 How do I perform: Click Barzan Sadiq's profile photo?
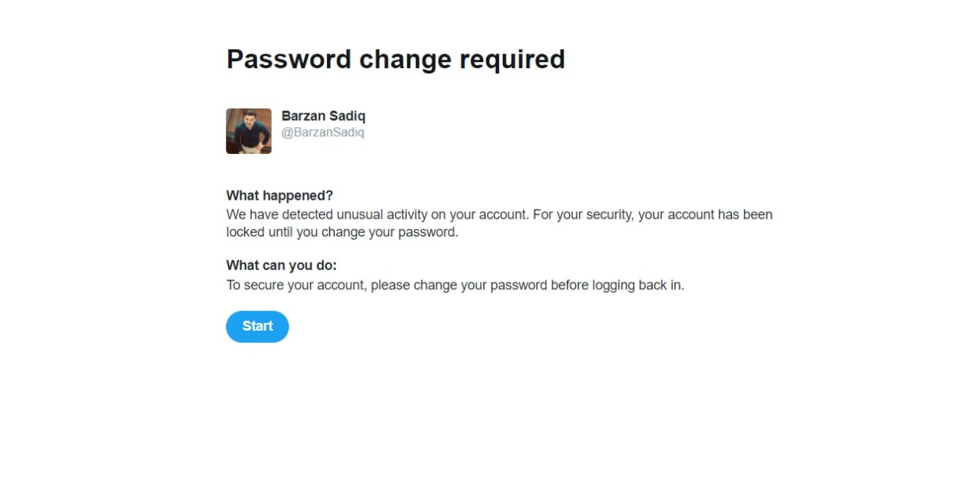249,131
